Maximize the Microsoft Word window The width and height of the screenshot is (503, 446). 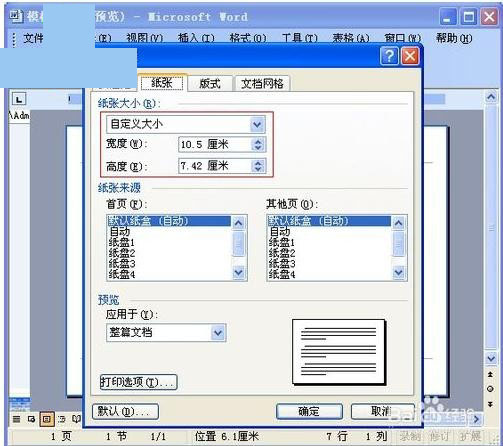point(468,17)
